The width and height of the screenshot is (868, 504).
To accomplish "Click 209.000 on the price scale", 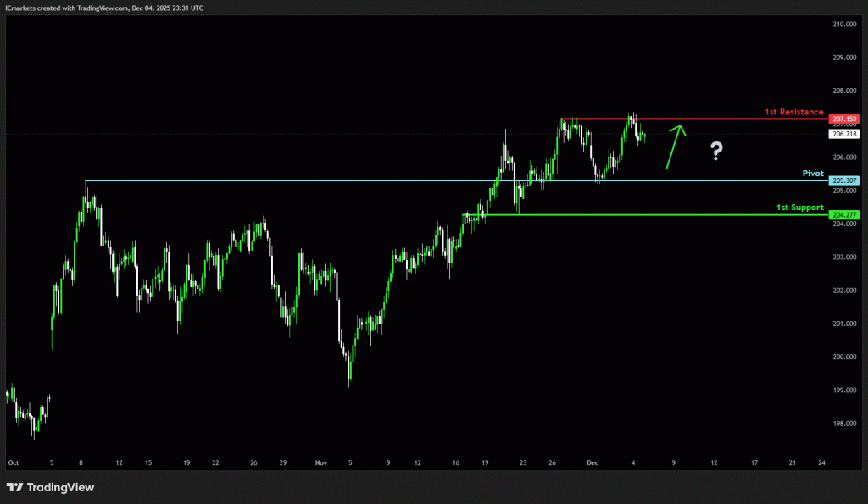I will pyautogui.click(x=844, y=58).
